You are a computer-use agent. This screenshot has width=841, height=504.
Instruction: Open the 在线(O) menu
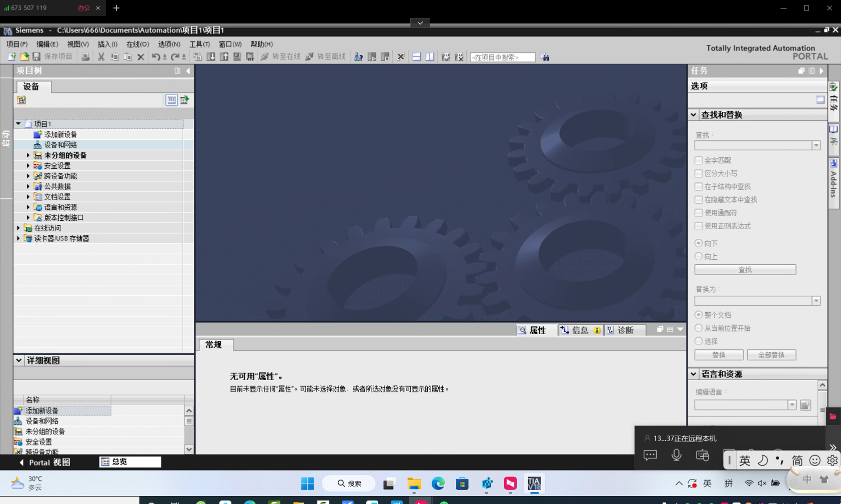[137, 44]
